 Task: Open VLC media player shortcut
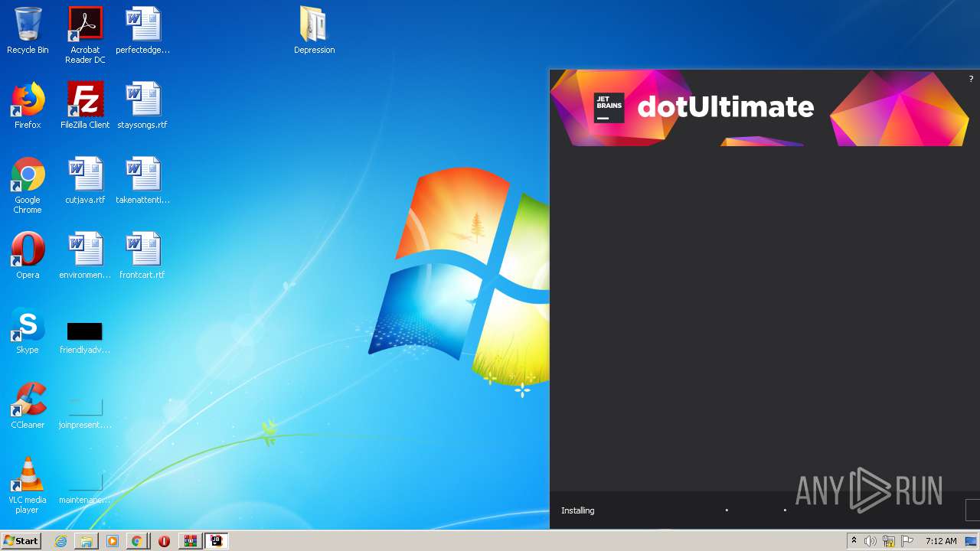28,485
